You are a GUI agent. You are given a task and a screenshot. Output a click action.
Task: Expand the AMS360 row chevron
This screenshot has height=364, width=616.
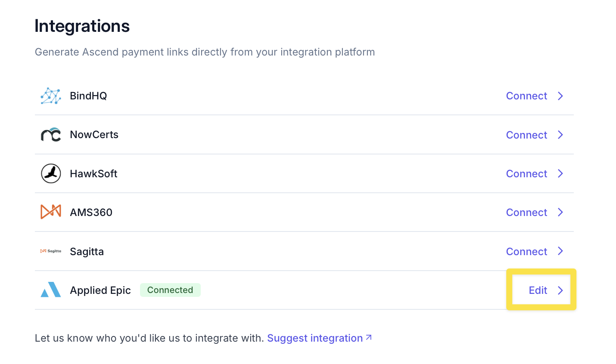560,212
